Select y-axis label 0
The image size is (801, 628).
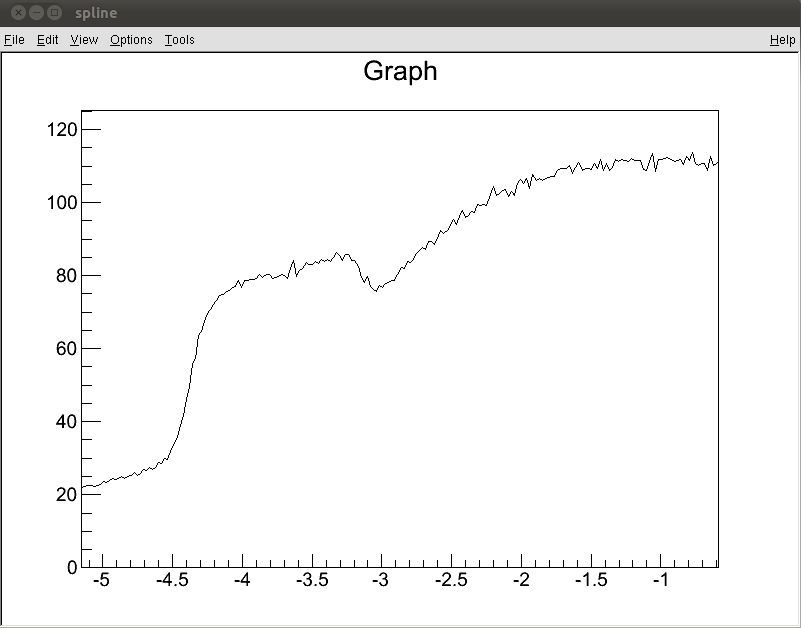pos(72,568)
